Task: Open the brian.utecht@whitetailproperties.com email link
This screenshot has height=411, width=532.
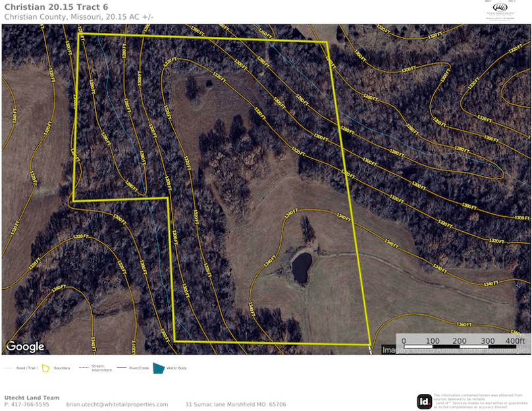Action: (x=117, y=404)
